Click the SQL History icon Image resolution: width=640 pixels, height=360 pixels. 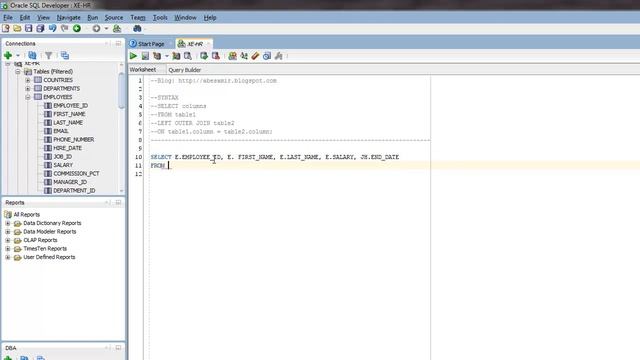[x=267, y=56]
